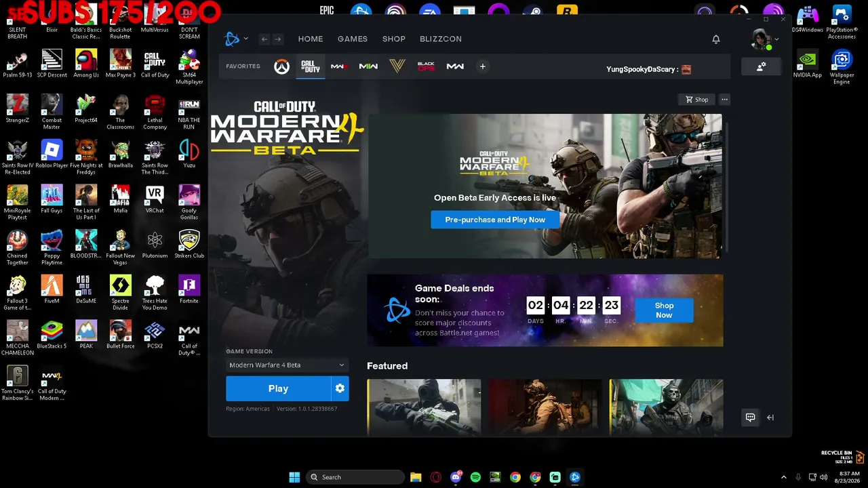Open the Overwatch game tab in favorites

(x=281, y=66)
